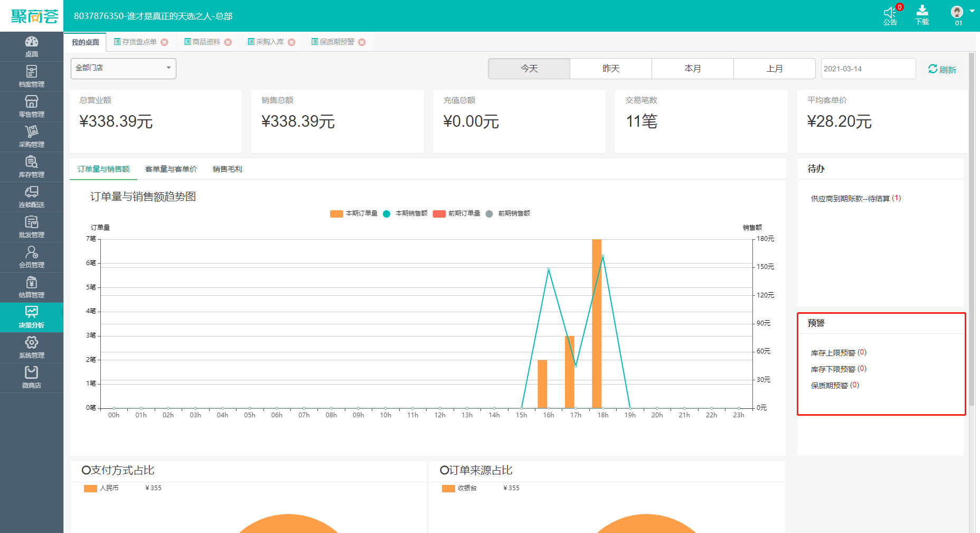
Task: Open the 桌面 dashboard sidebar icon
Action: point(32,46)
